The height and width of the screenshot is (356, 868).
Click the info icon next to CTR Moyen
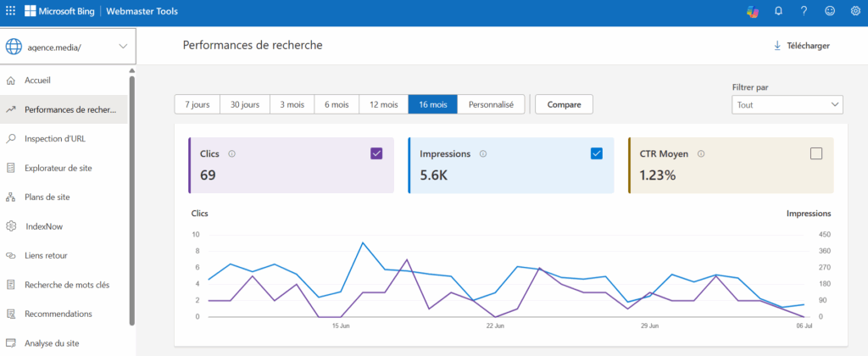coord(701,154)
